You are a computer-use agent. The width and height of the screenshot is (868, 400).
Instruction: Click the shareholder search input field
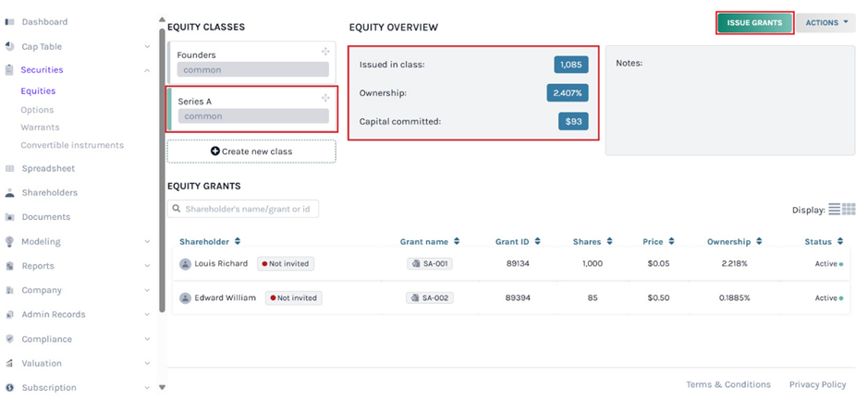coord(243,209)
